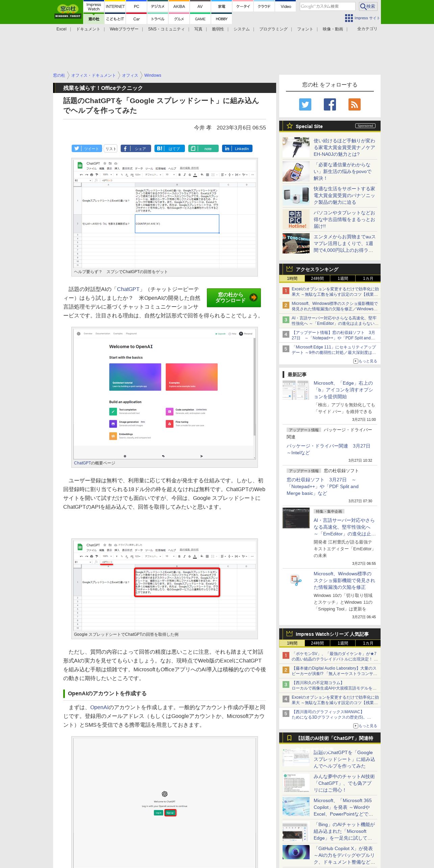
Task: Click author name 今井 孝
Action: coord(202,127)
